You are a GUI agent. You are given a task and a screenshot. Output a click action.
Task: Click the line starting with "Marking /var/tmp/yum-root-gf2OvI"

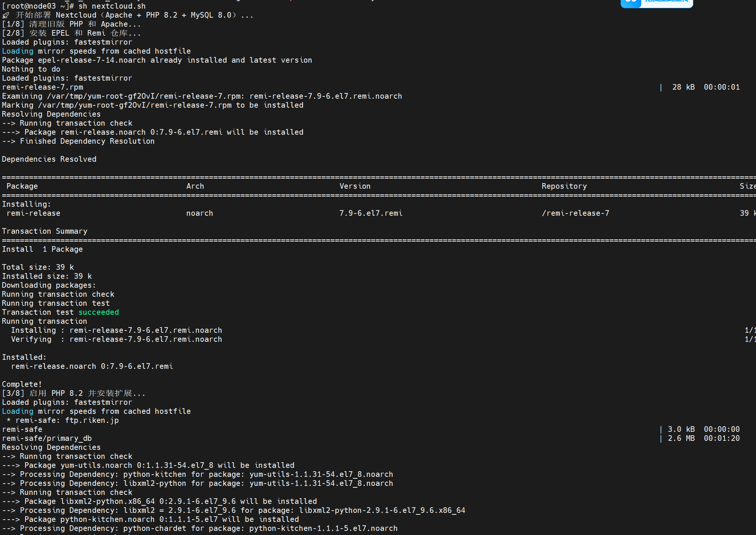point(153,105)
